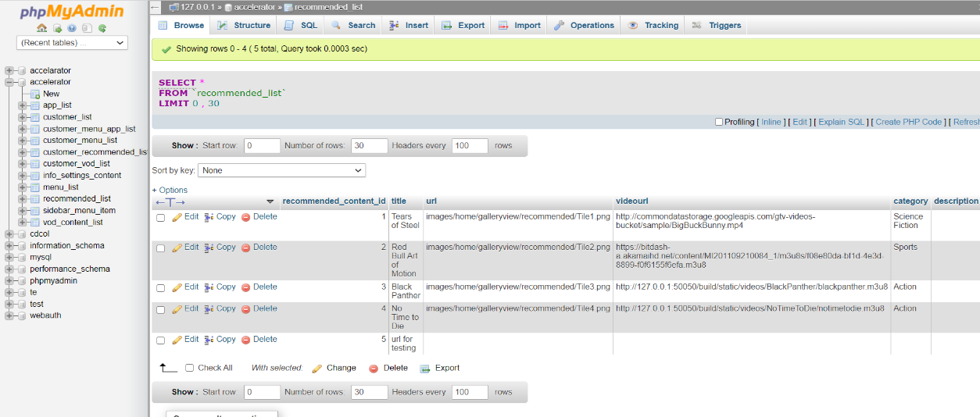The height and width of the screenshot is (417, 980).
Task: Click the Log out icon in sidebar
Action: pyautogui.click(x=57, y=28)
